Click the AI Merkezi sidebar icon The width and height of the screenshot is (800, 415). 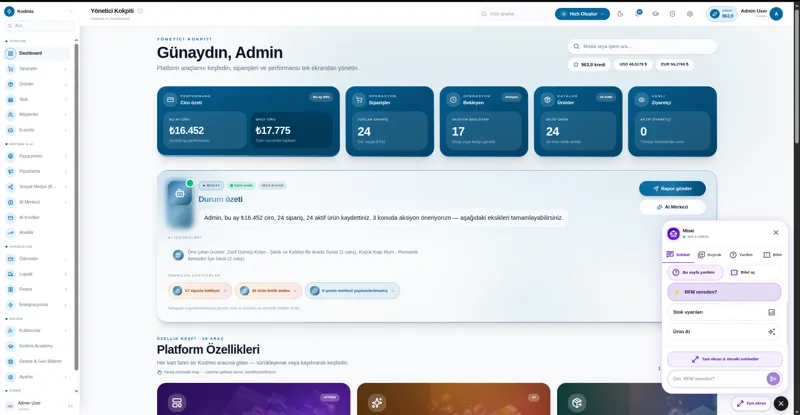pyautogui.click(x=10, y=202)
